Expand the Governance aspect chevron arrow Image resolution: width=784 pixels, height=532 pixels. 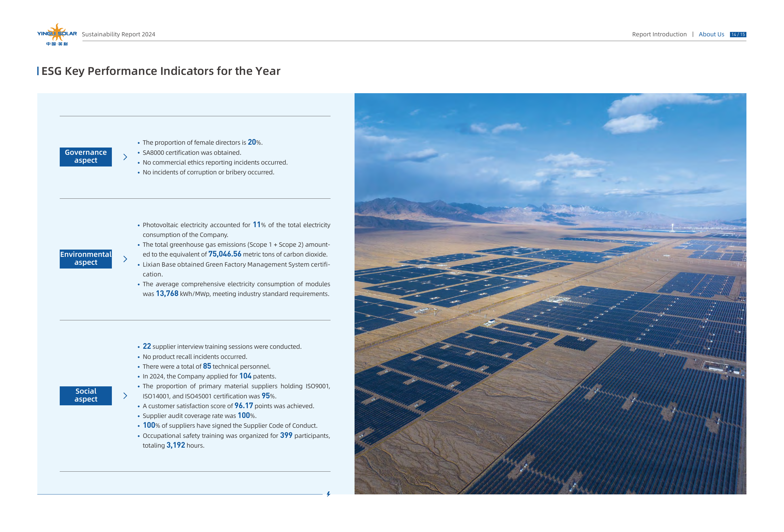125,157
